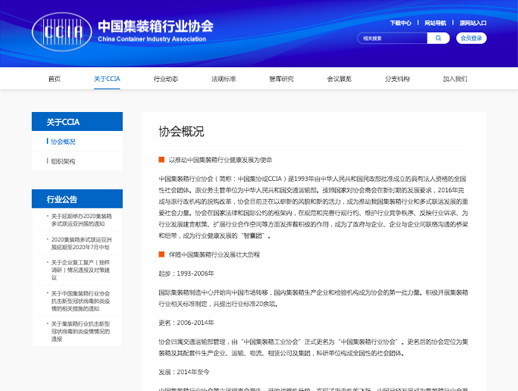This screenshot has height=391, width=518.
Task: Open notice 关于企业复工复产（抽样调研）情况通报
Action: tap(80, 270)
